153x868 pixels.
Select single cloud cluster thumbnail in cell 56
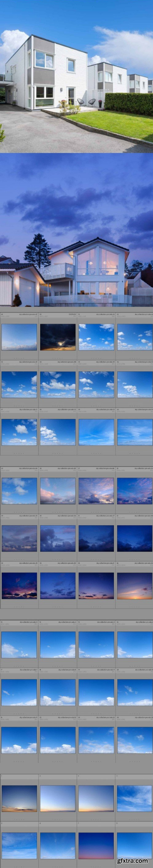135,385
